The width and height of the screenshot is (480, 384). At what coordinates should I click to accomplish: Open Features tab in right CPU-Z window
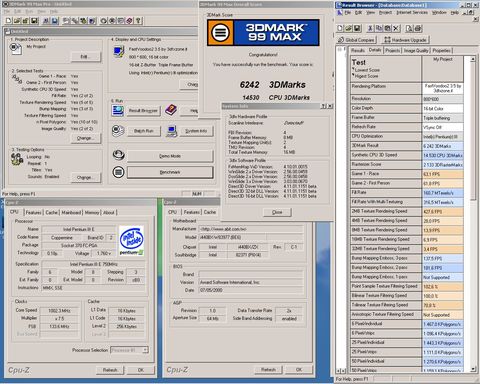point(192,212)
